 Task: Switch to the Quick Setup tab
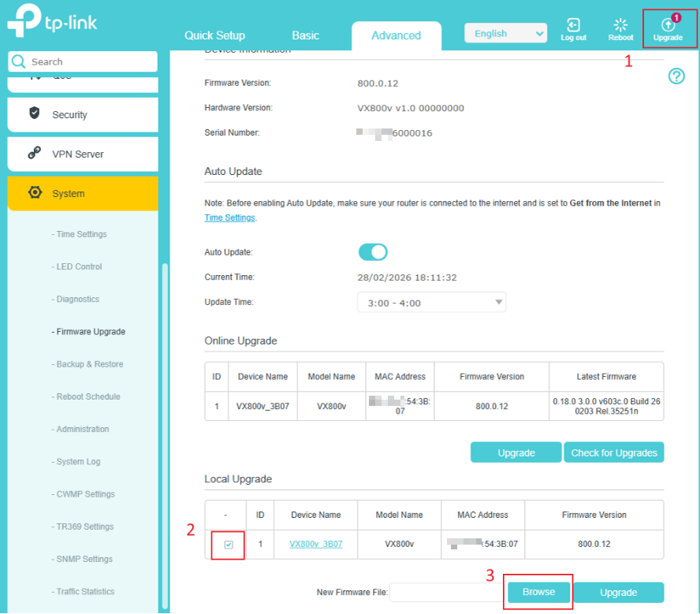[x=214, y=35]
